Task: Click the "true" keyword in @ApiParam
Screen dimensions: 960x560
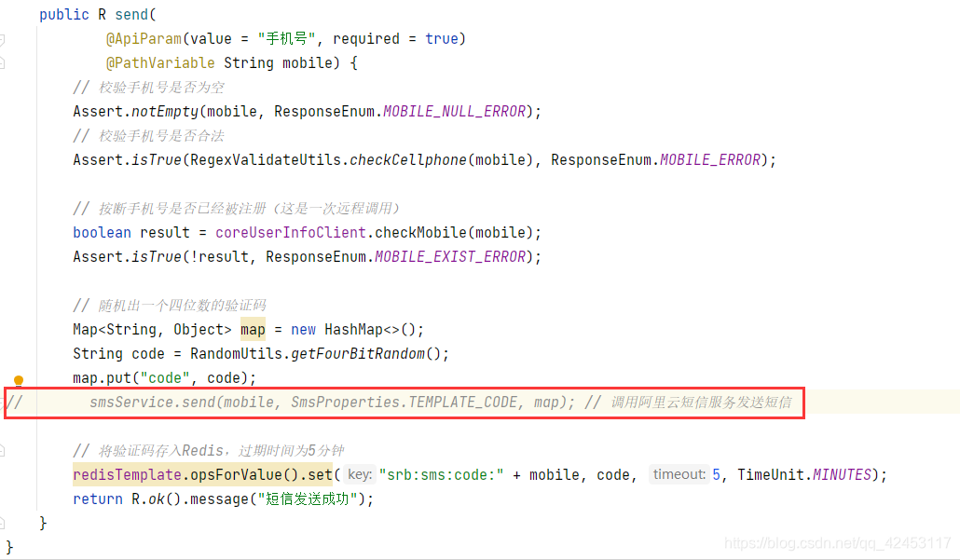Action: (x=442, y=39)
